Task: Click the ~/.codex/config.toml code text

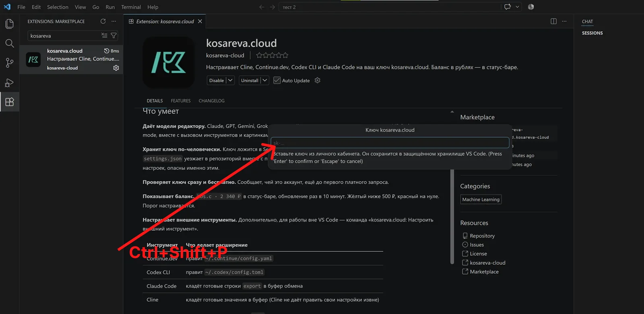Action: (x=234, y=272)
